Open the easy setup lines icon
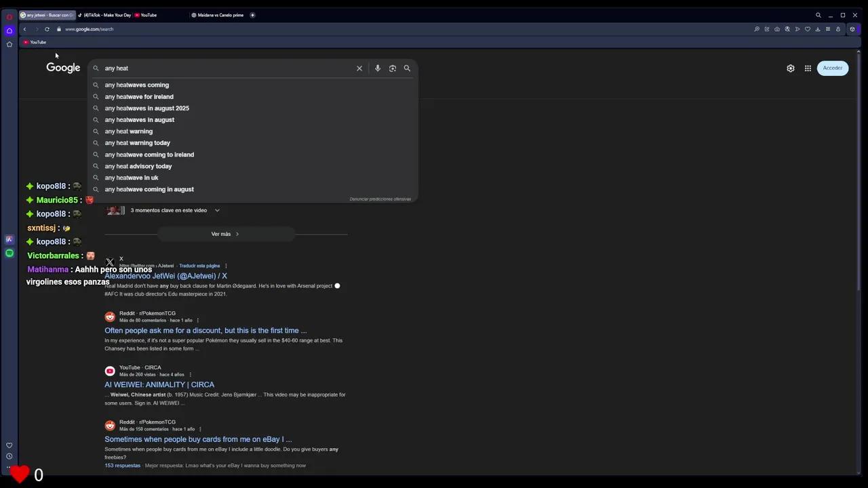The image size is (868, 488). tap(828, 29)
